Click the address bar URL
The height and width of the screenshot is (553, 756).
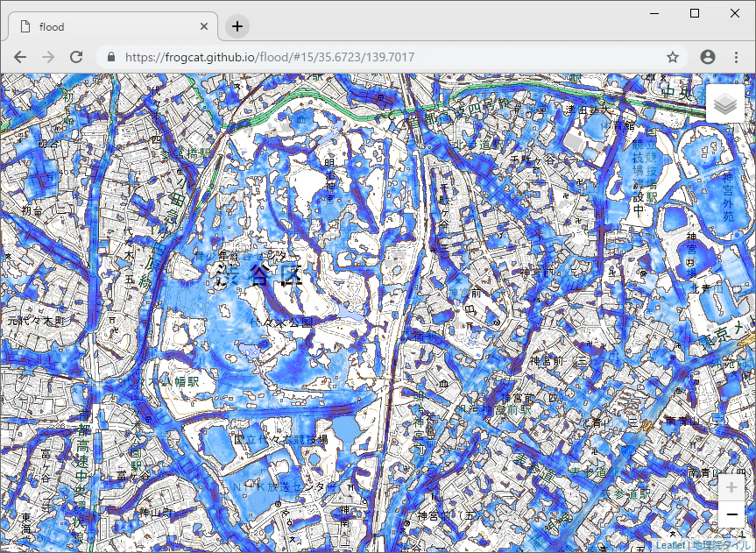pos(270,57)
